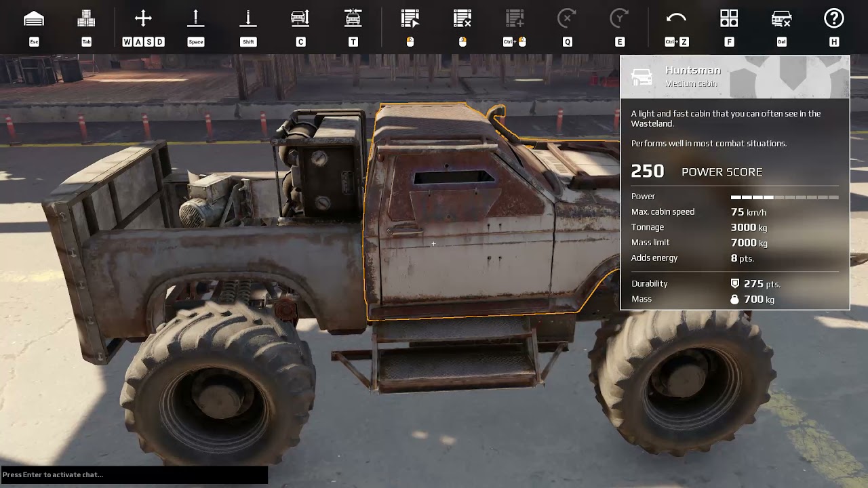Click the '8 pts.' adds energy value
The width and height of the screenshot is (868, 488).
pyautogui.click(x=743, y=258)
